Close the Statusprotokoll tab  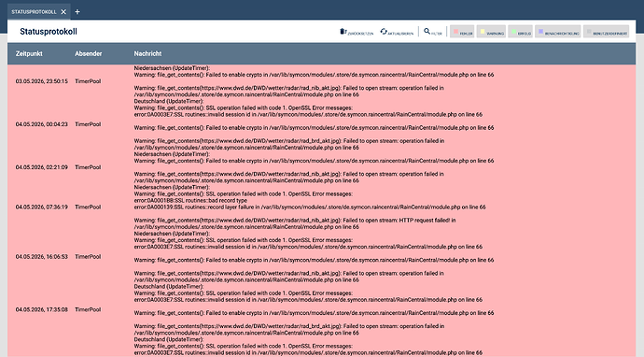63,12
